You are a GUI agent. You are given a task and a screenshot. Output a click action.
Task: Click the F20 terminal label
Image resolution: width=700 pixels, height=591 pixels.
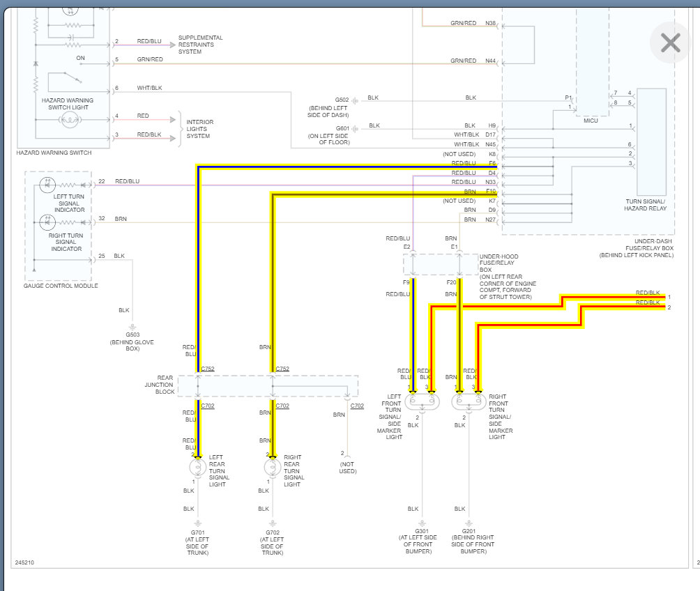[451, 282]
